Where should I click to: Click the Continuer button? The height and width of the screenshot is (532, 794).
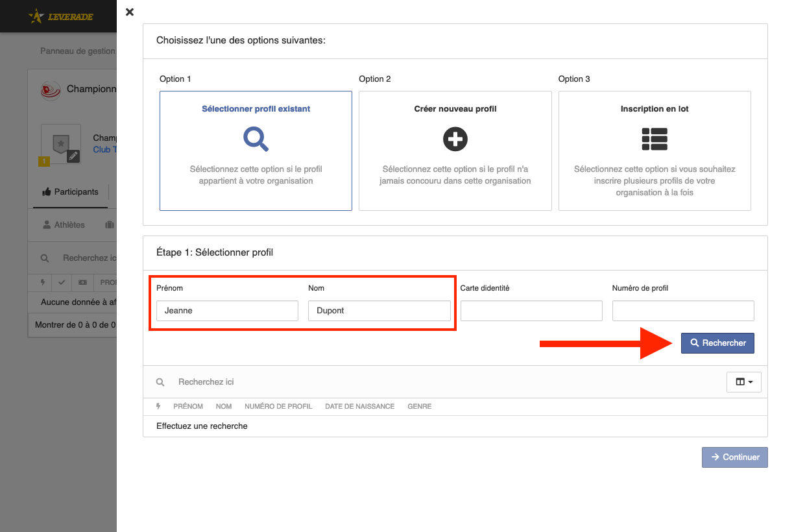735,457
